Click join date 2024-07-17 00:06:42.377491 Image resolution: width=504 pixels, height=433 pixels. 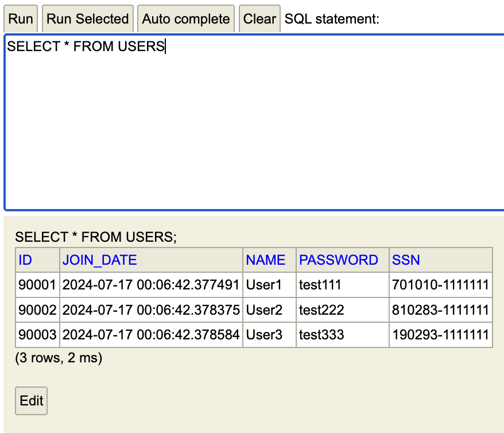point(151,285)
